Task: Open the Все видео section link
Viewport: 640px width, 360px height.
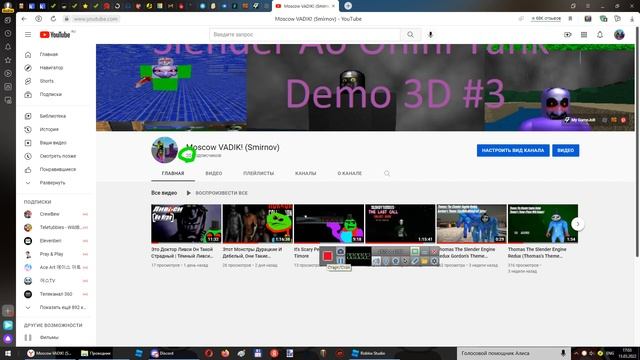Action: point(164,193)
